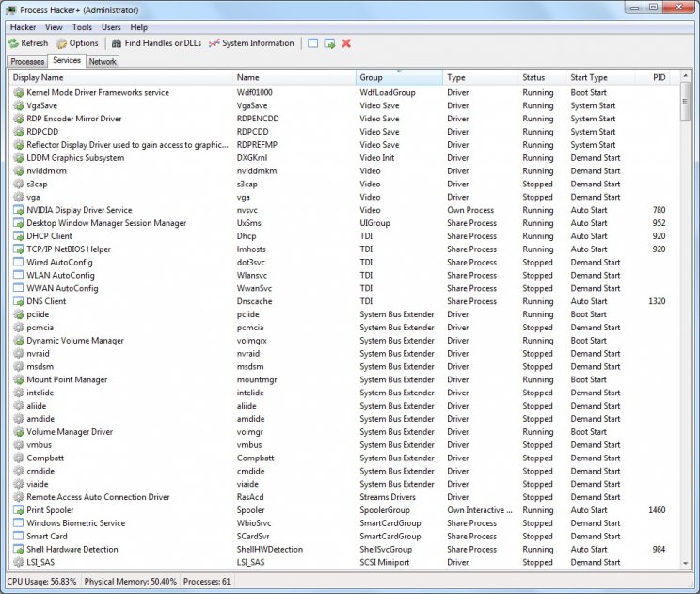
Task: Click TCP/IP NetBIOS Helper service icon
Action: (x=18, y=249)
